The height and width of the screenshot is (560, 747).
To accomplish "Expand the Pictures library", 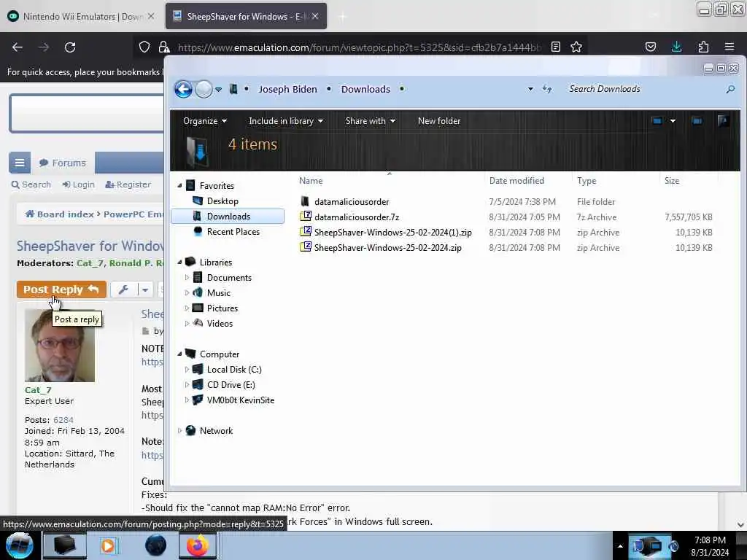I will [187, 308].
